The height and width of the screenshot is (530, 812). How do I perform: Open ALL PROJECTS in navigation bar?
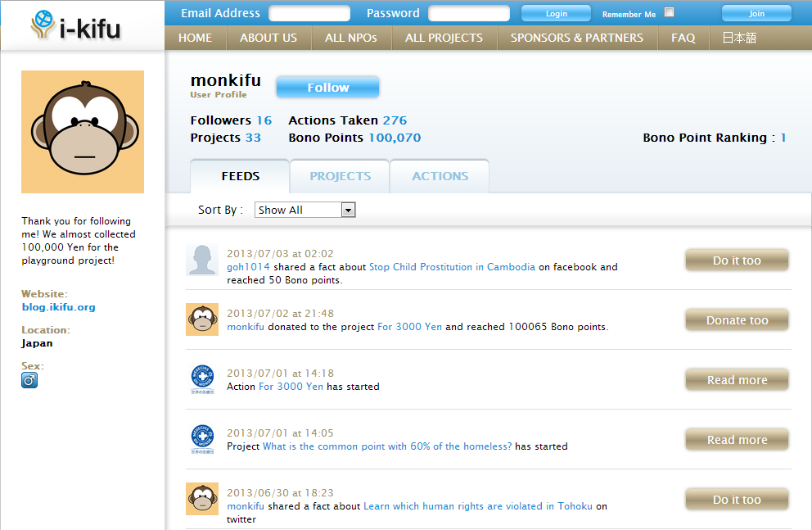click(x=444, y=38)
